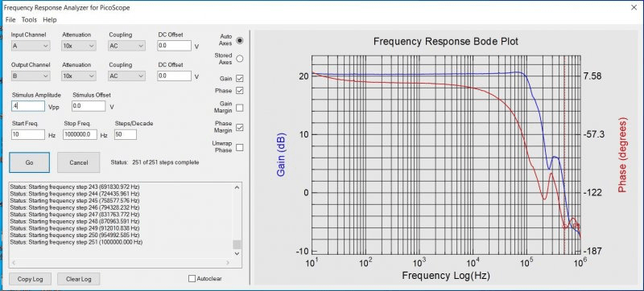This screenshot has width=644, height=291.
Task: Expand the Output Channel Coupling dropdown
Action: (127, 76)
